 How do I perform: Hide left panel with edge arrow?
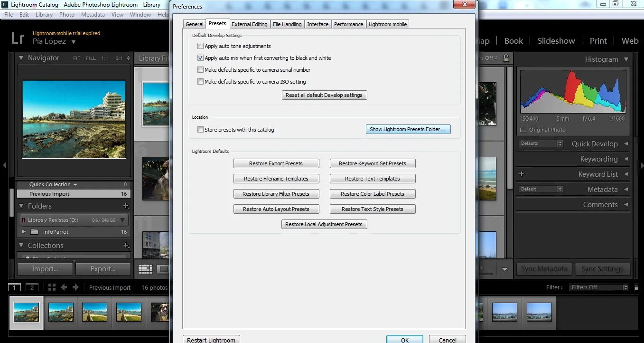coord(4,165)
